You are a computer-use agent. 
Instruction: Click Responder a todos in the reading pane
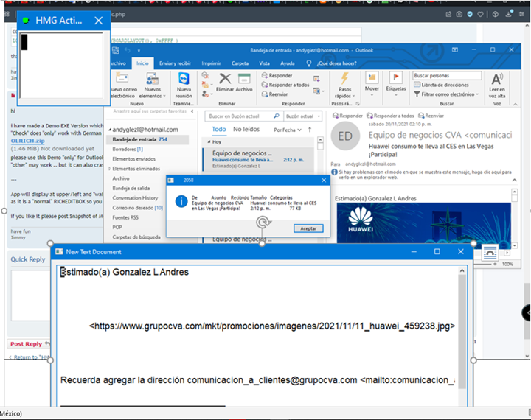390,116
